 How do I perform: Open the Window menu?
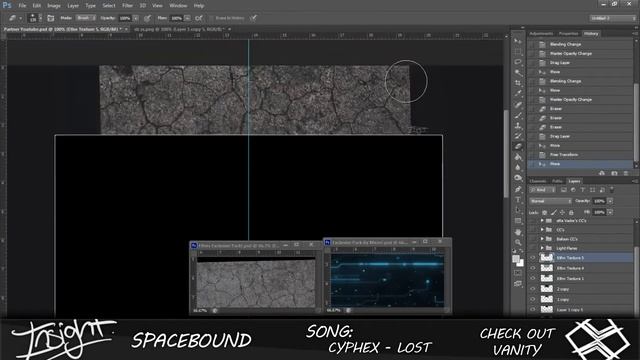178,6
